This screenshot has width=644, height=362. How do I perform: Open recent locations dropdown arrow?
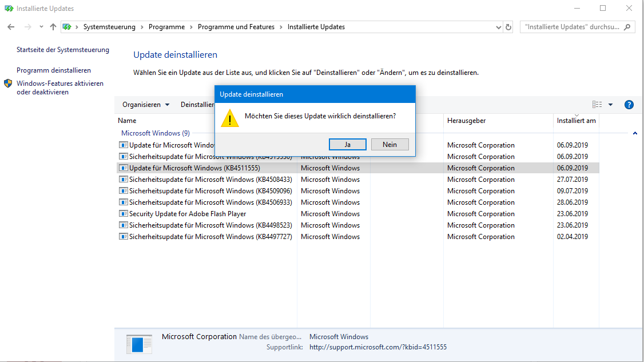tap(41, 27)
